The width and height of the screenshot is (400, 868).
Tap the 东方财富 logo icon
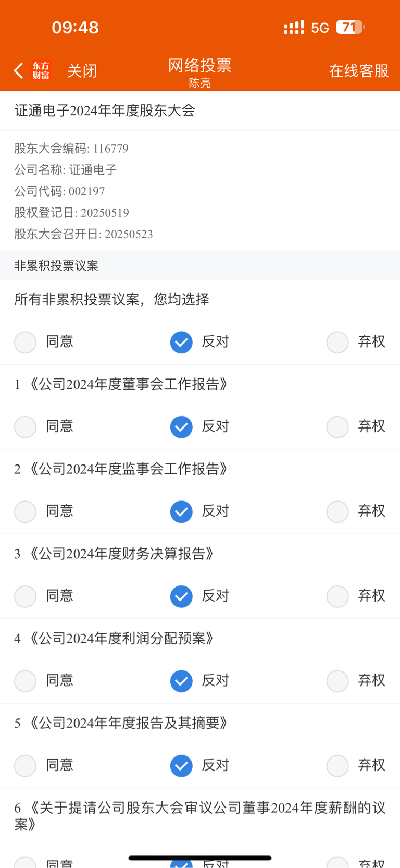click(41, 70)
